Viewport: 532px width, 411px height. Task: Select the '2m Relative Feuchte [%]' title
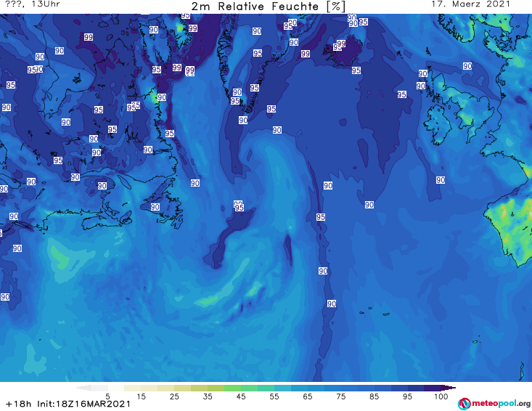(268, 7)
